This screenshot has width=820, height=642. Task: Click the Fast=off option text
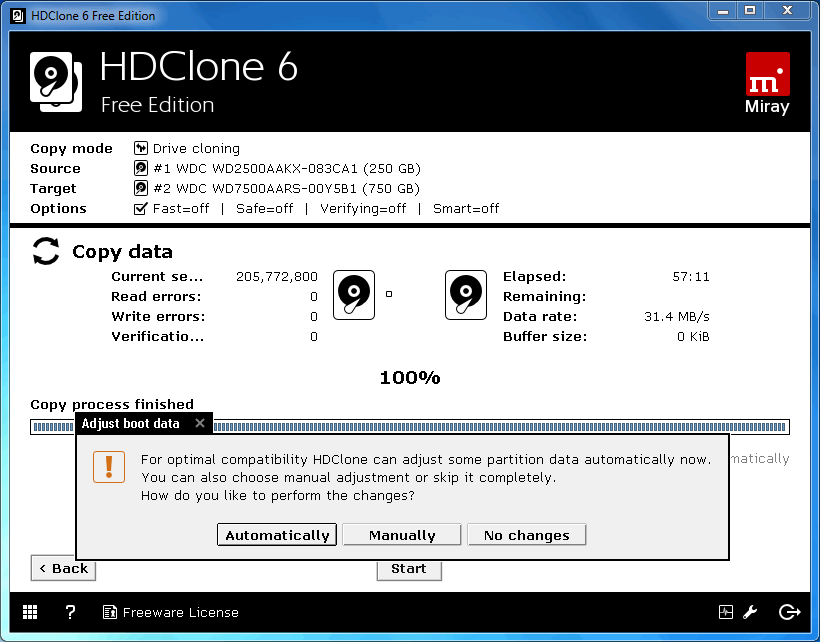pyautogui.click(x=181, y=209)
